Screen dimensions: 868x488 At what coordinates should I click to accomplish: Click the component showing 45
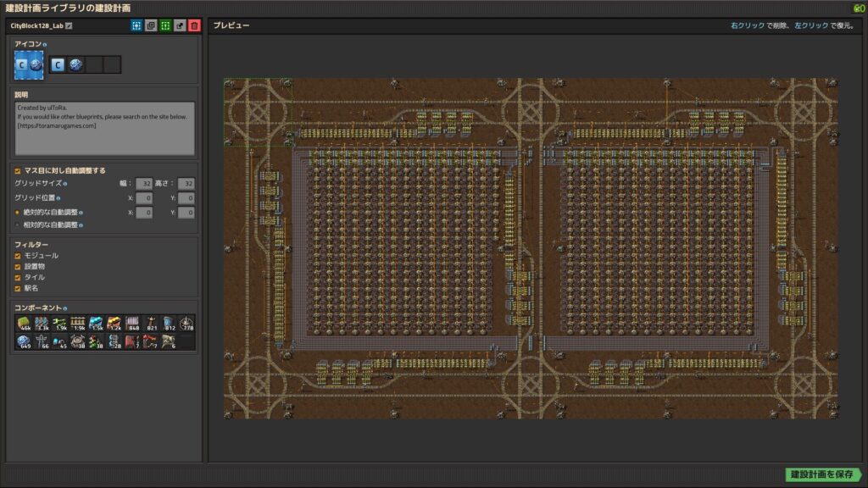[x=60, y=341]
